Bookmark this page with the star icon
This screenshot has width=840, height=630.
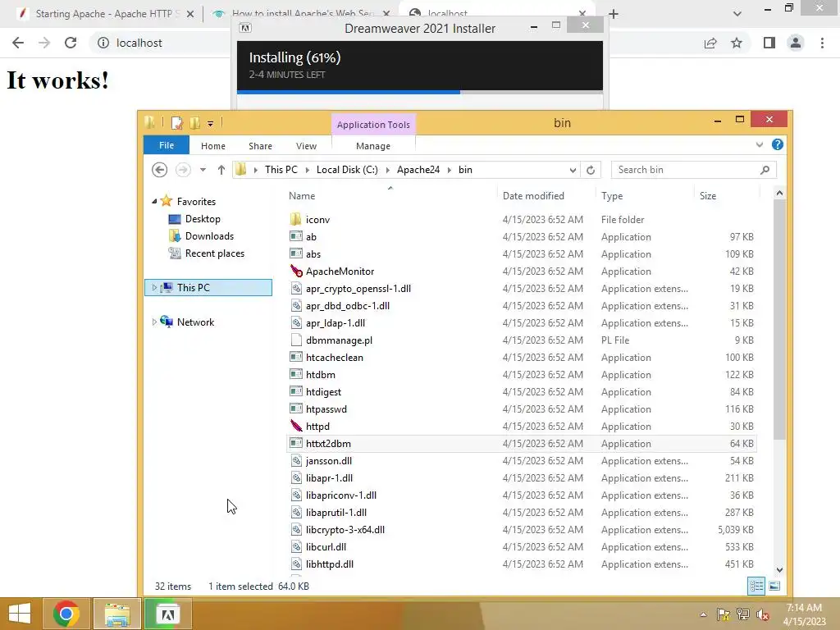click(737, 43)
